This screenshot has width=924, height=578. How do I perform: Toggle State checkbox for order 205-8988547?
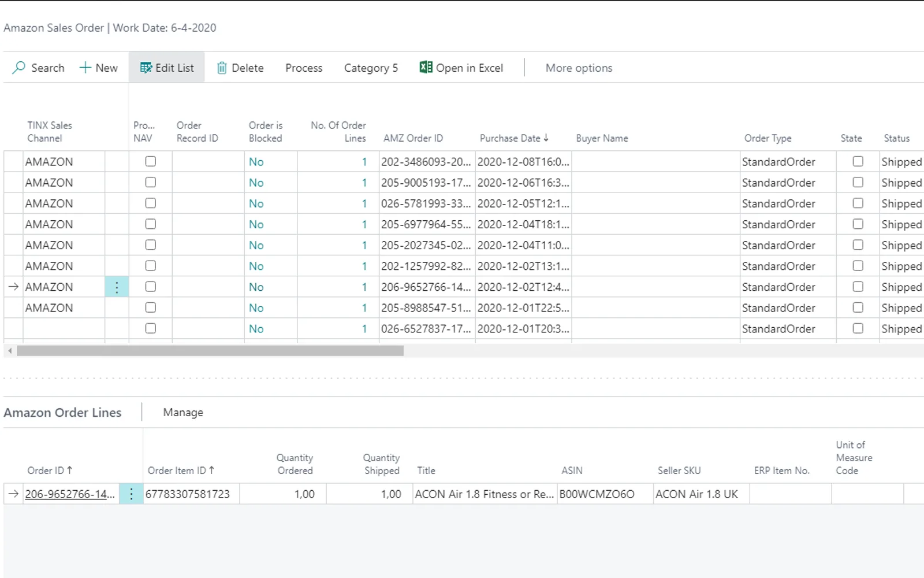858,307
